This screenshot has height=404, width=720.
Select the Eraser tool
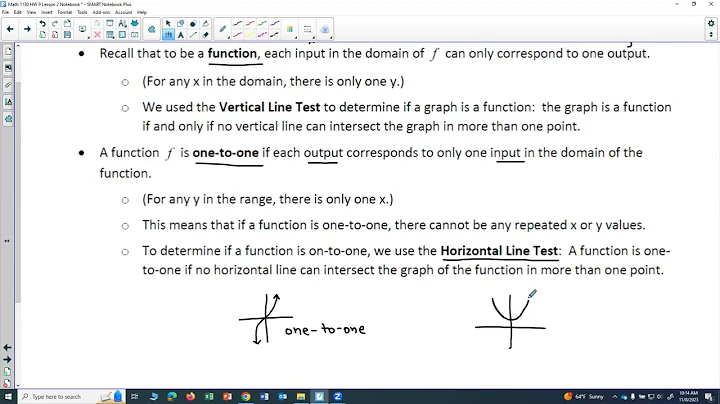point(205,34)
